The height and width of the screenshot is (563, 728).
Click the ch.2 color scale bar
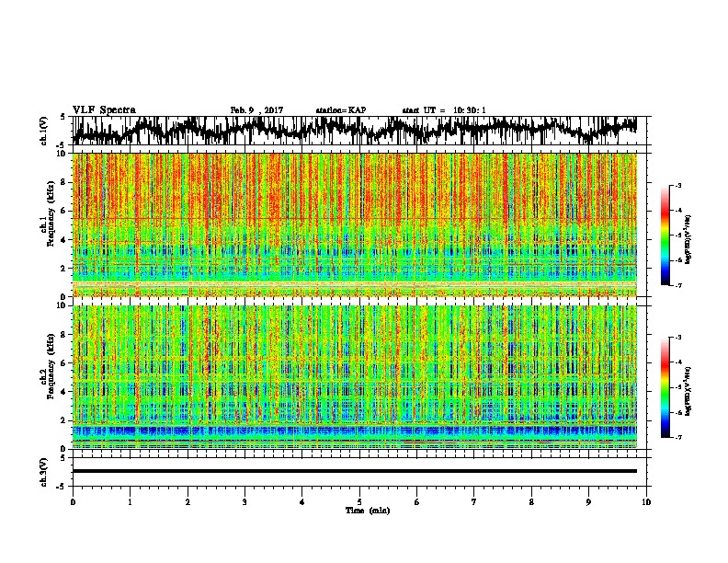(665, 387)
